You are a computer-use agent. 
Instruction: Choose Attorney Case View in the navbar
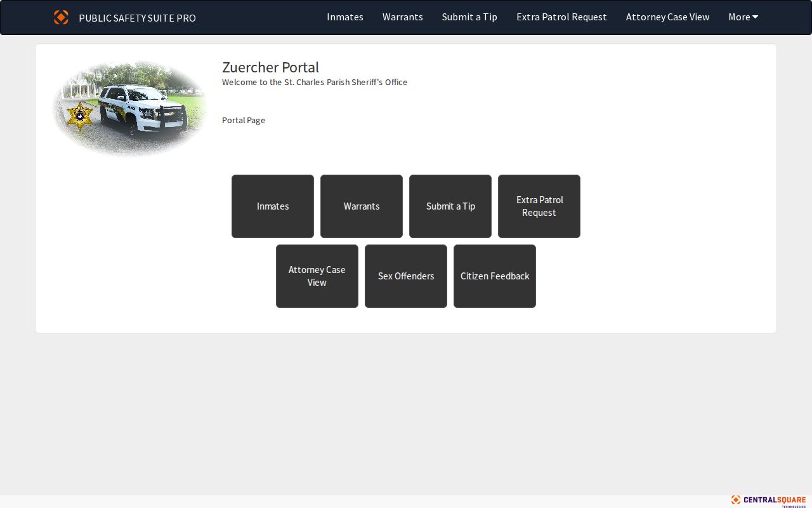coord(667,17)
